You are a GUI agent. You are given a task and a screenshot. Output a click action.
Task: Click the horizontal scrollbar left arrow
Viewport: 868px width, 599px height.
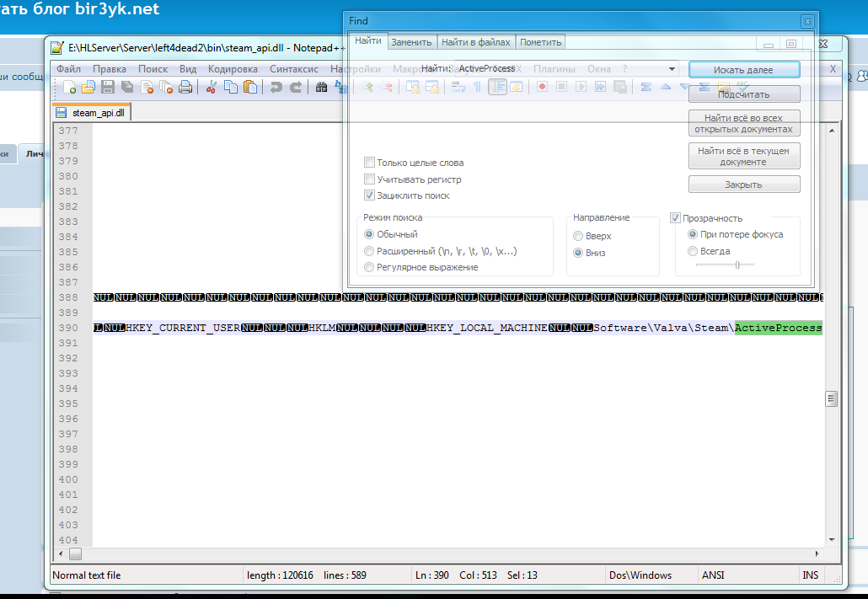[61, 554]
